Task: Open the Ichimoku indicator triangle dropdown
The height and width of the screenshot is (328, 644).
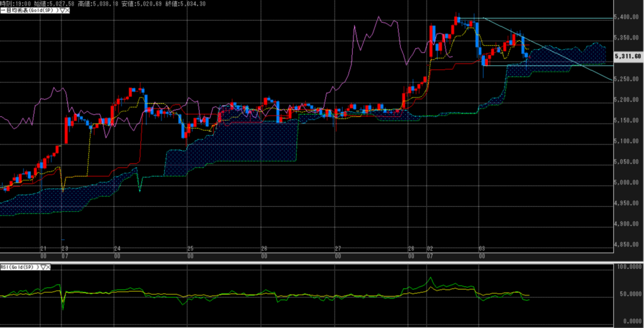Action: (61, 11)
